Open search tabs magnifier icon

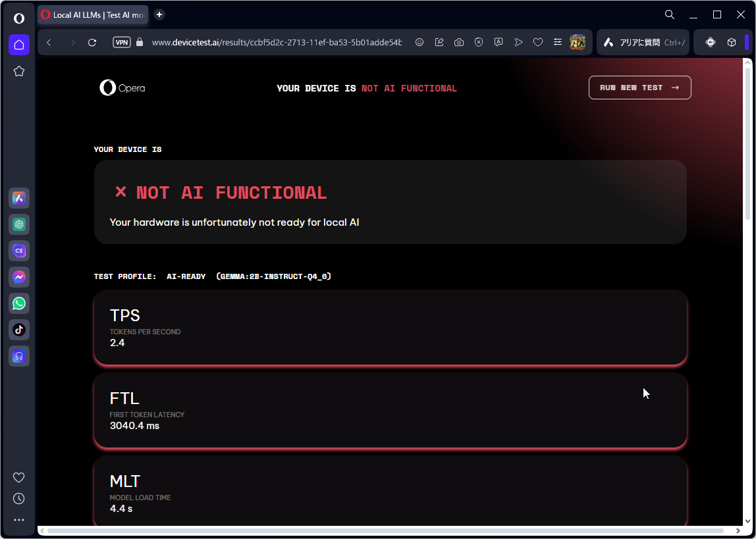(x=669, y=15)
